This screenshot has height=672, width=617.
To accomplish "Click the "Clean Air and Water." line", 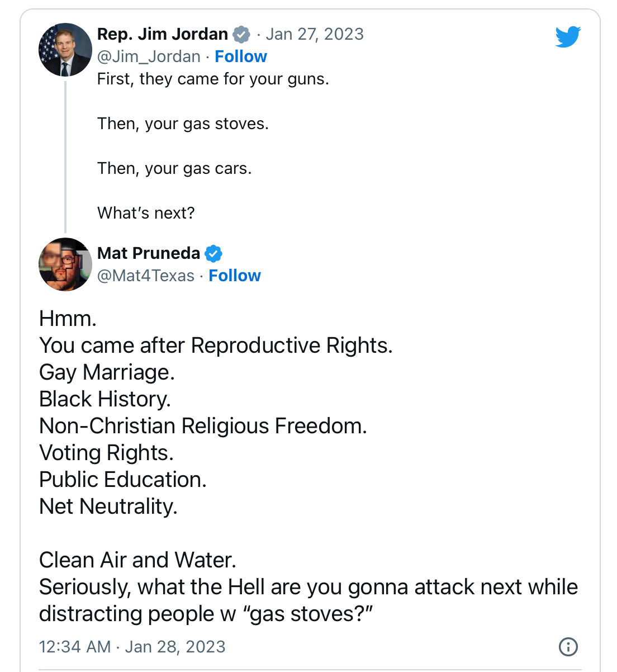I will pyautogui.click(x=137, y=560).
